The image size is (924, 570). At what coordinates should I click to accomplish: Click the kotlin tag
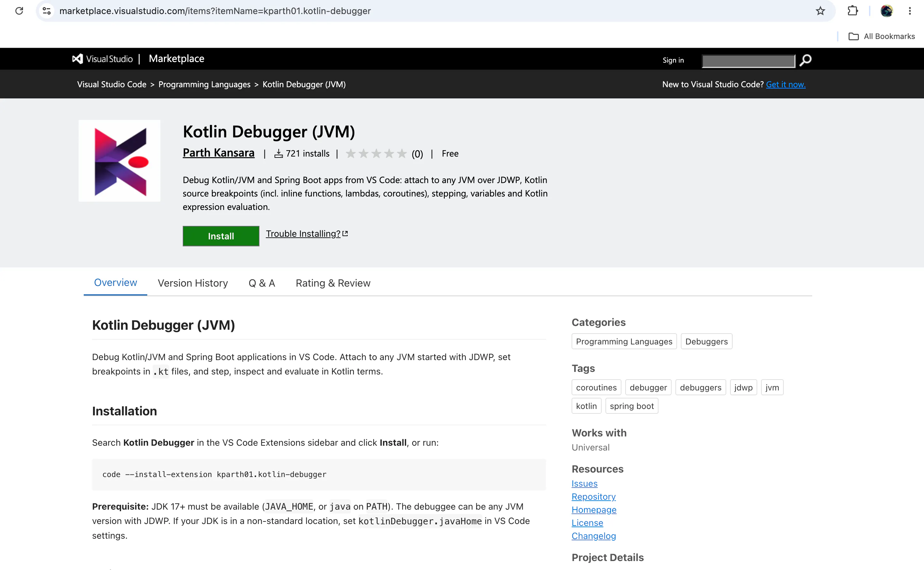tap(586, 406)
